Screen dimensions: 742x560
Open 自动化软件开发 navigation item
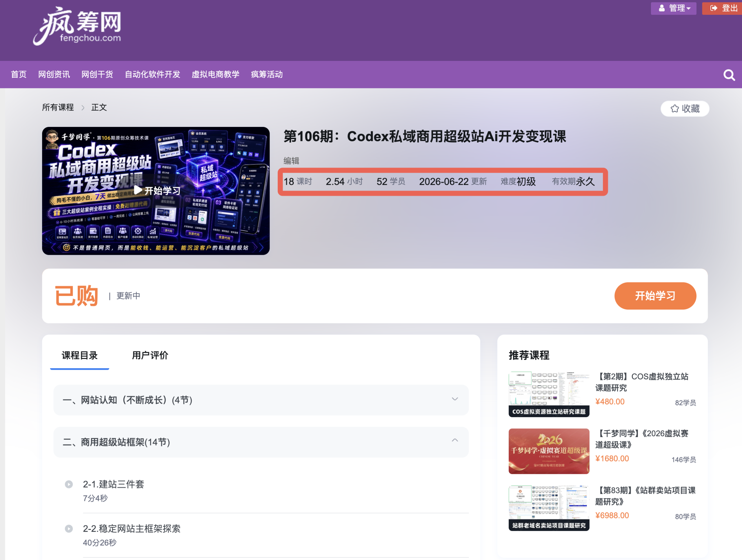153,74
